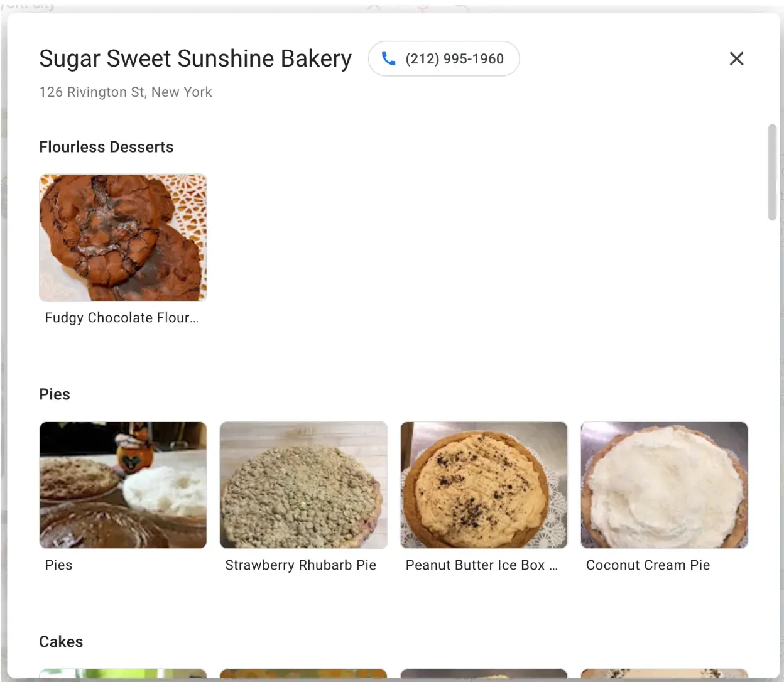
Task: Click the 'Pies' caption under first pie photo
Action: 58,565
